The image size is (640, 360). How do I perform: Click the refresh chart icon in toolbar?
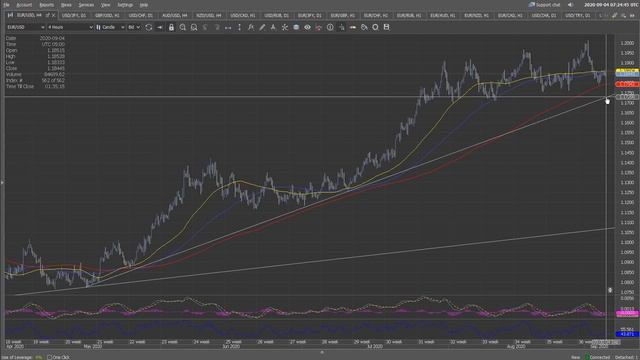149,27
